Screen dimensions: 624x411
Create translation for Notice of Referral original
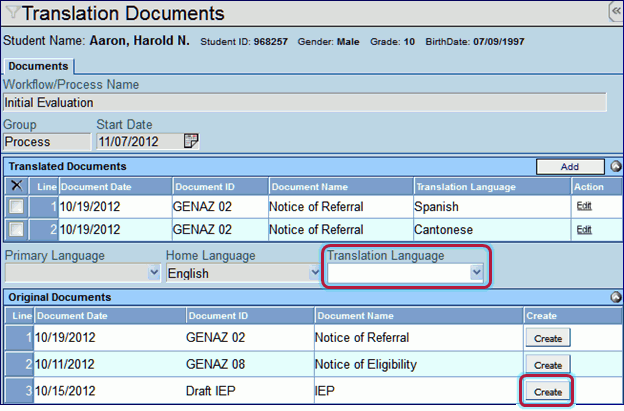click(x=548, y=338)
